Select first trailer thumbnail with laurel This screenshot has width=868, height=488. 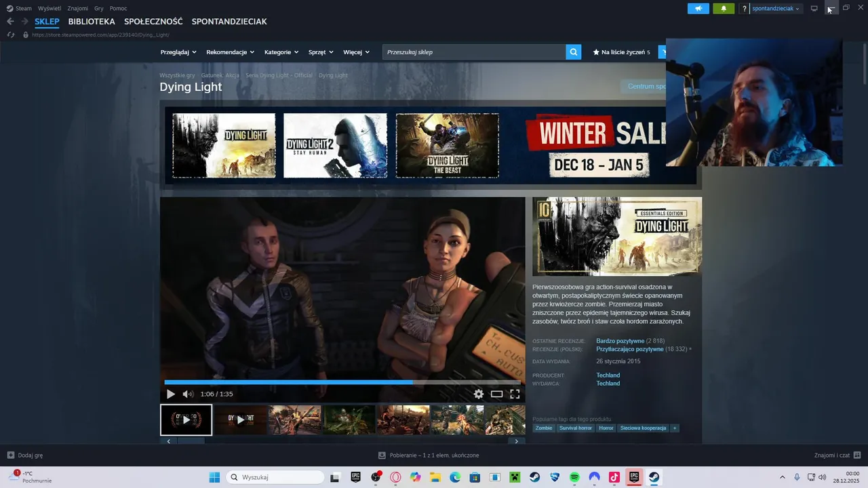[x=186, y=420]
